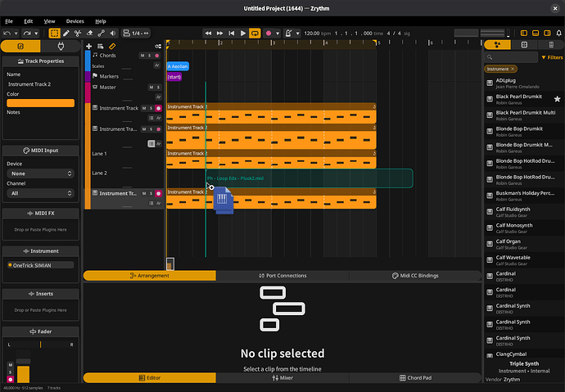This screenshot has width=565, height=392.
Task: Click the A Aeolian scale marker
Action: [178, 66]
